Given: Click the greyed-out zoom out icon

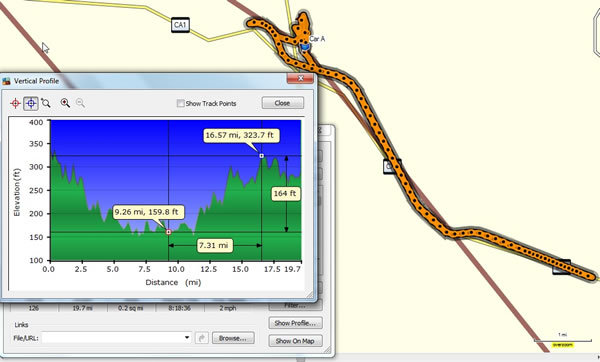Looking at the screenshot, I should pyautogui.click(x=80, y=103).
